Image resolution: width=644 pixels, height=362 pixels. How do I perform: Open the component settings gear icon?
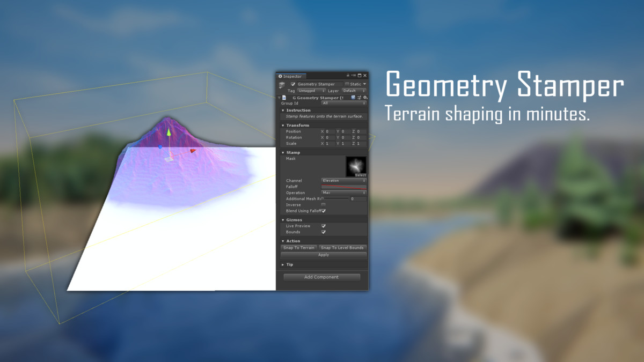365,98
